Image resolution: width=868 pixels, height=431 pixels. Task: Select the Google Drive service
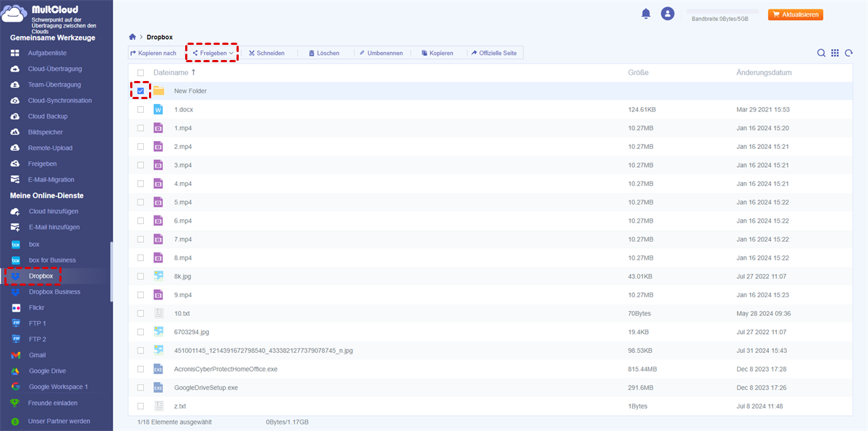pyautogui.click(x=47, y=371)
